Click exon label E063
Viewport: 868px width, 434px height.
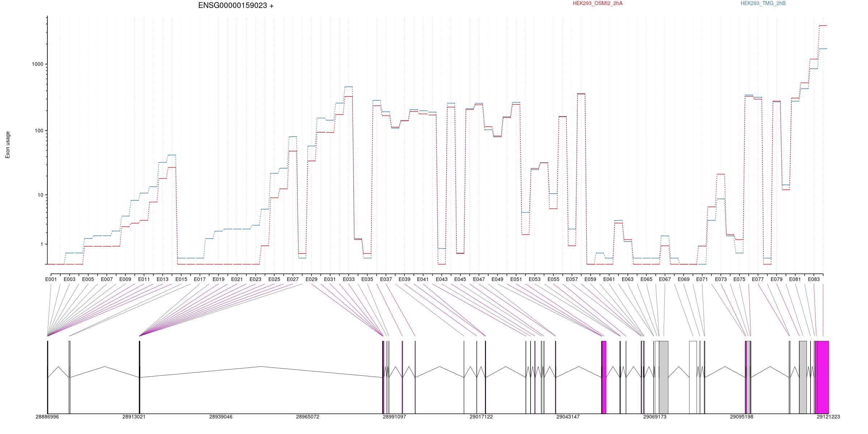(627, 279)
